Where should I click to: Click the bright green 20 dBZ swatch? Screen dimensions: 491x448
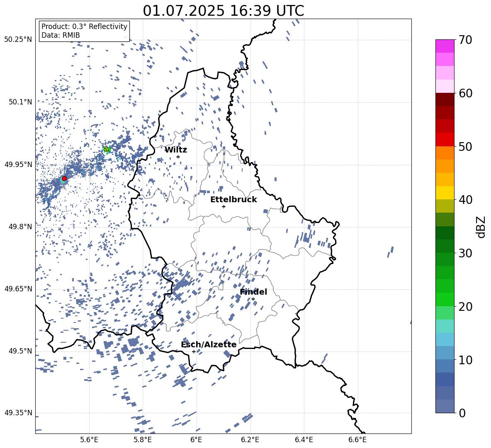click(445, 300)
